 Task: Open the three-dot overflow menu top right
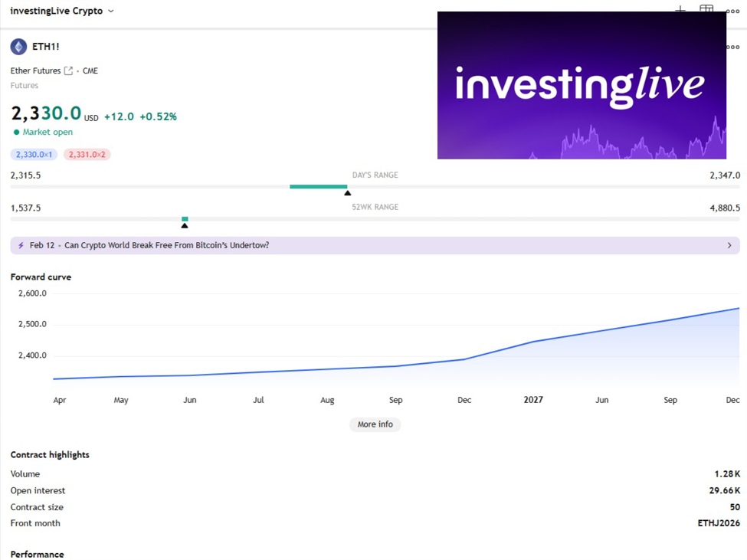[x=732, y=11]
